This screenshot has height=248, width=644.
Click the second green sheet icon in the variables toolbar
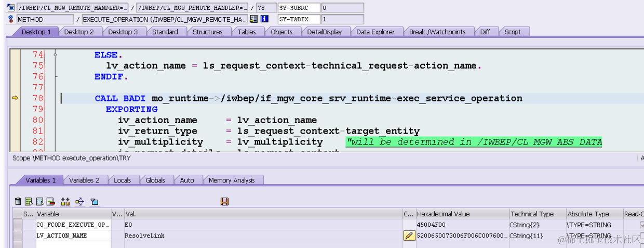point(29,201)
